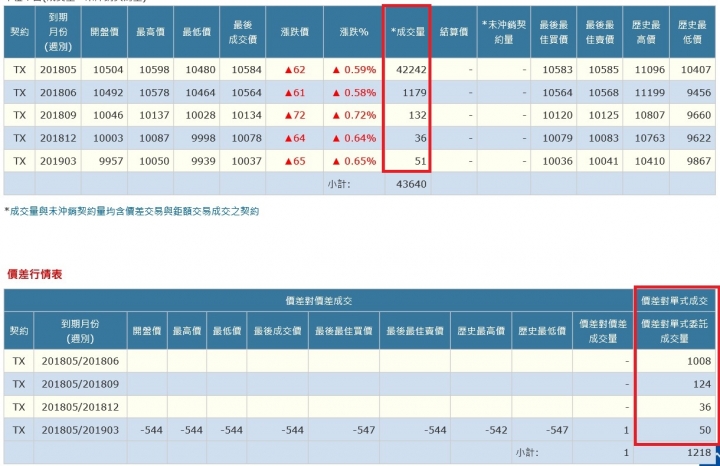Click the 最後最佳買價 header in the top table
The width and height of the screenshot is (720, 466).
[x=553, y=32]
